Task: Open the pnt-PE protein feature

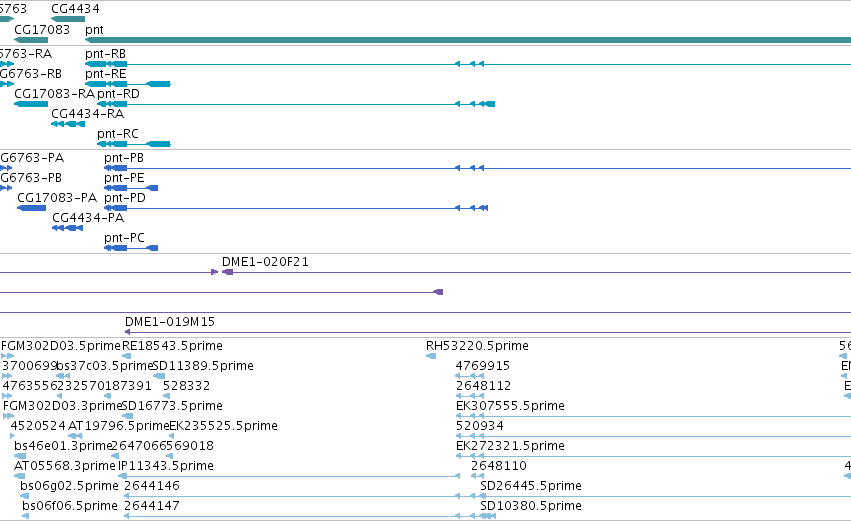Action: coord(131,188)
